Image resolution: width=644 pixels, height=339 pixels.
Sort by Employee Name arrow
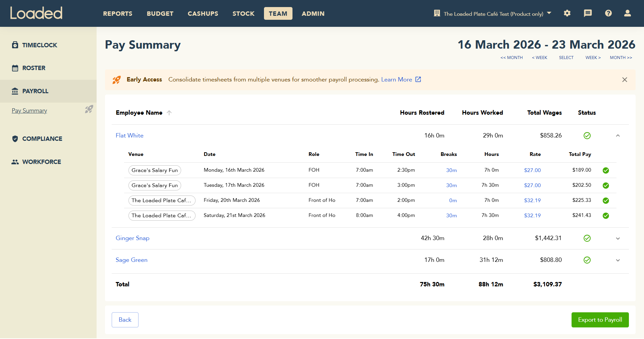click(169, 113)
